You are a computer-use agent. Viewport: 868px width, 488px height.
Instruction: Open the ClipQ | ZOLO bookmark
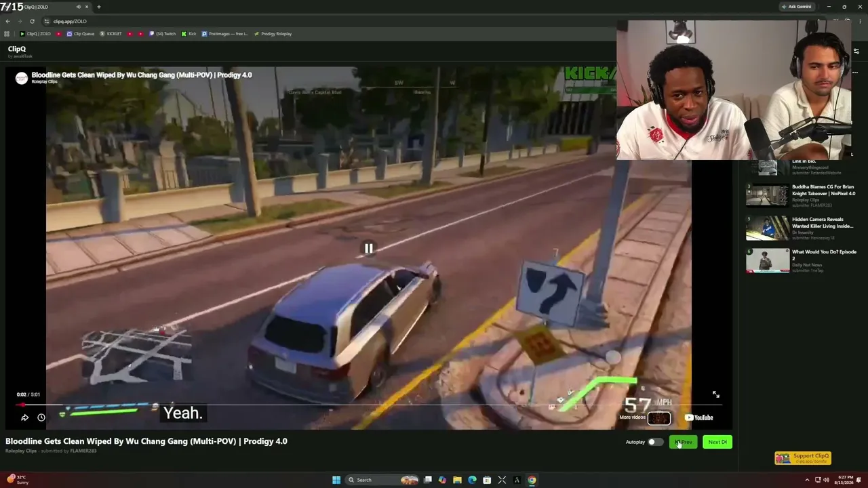tap(35, 34)
